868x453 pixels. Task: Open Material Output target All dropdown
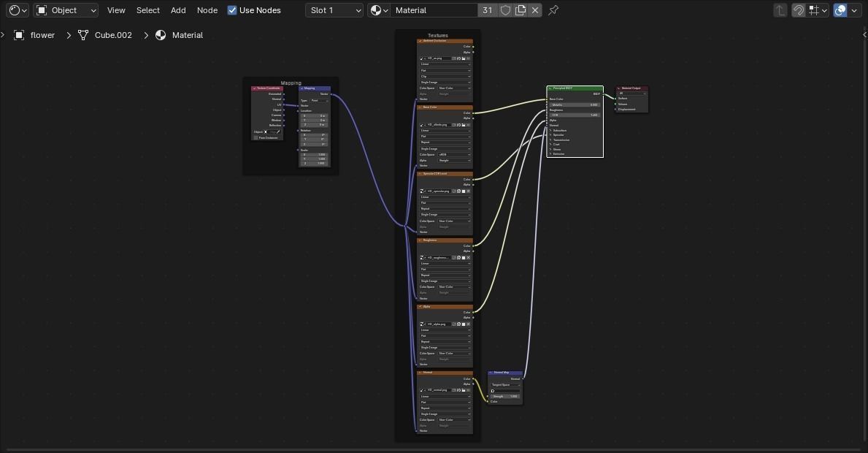click(631, 93)
